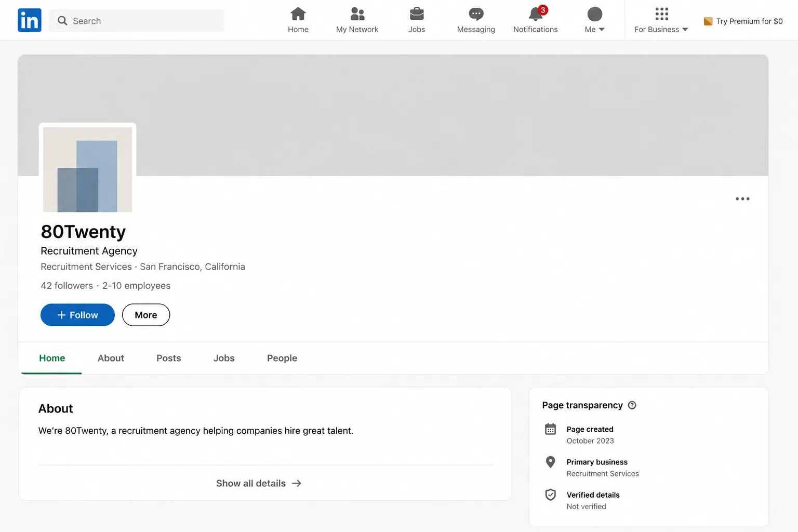This screenshot has height=532, width=798.
Task: Click Try Premium for $0 link
Action: click(x=743, y=21)
